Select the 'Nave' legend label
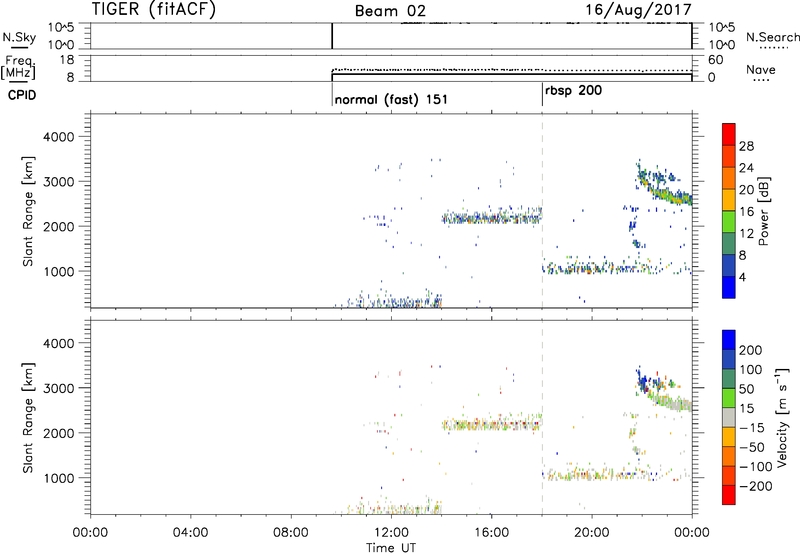The width and height of the screenshot is (800, 554). coord(761,69)
